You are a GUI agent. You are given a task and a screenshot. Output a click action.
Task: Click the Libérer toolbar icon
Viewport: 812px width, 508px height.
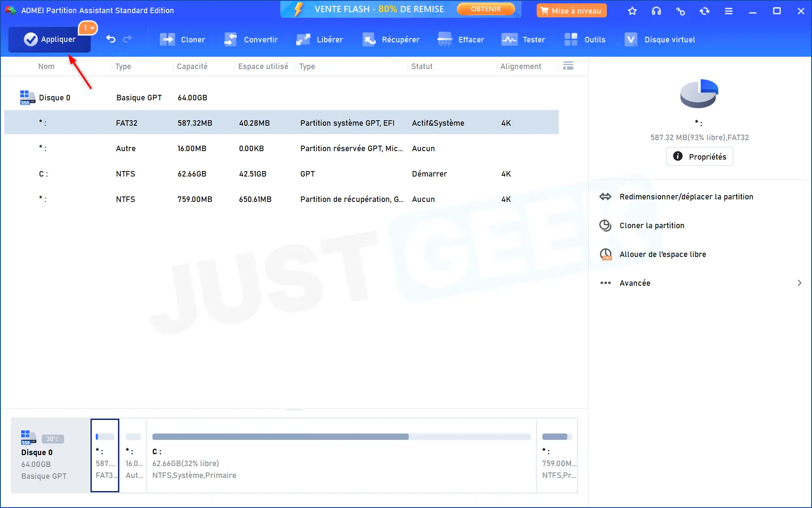point(303,40)
